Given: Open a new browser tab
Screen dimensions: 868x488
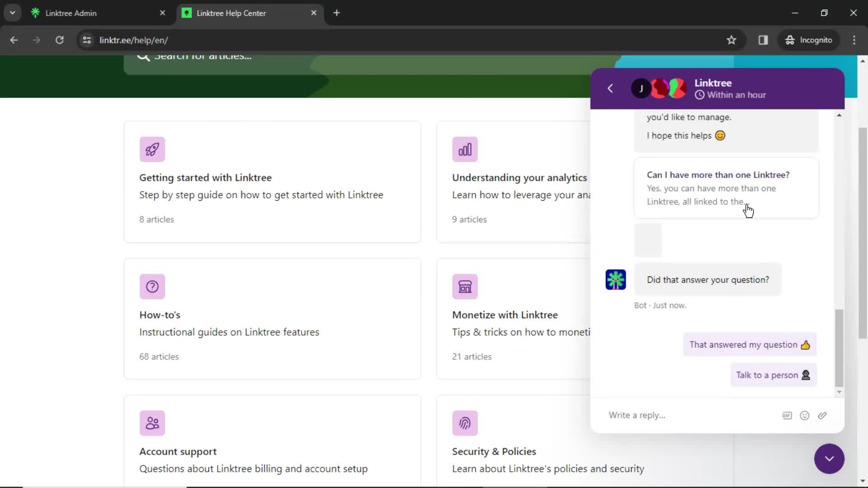Looking at the screenshot, I should point(336,13).
